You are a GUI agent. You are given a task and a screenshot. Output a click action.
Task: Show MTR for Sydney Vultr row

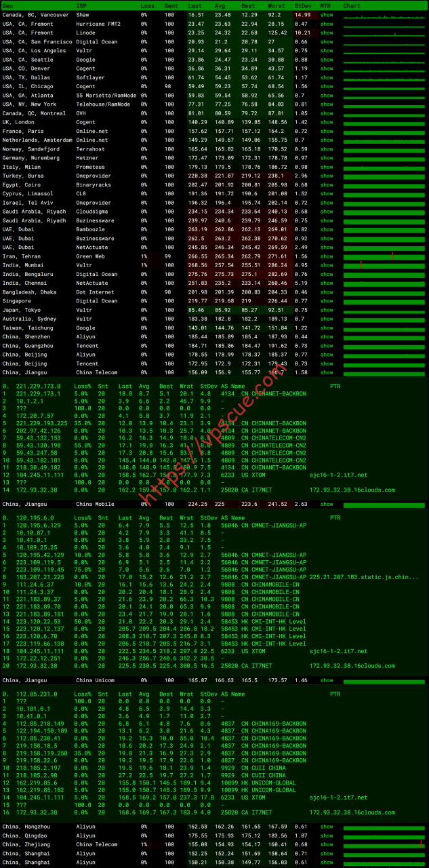327,319
